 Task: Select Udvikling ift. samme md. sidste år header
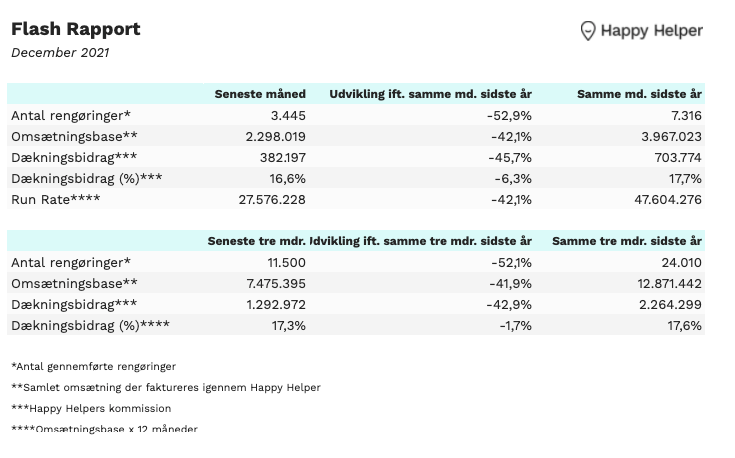tap(430, 94)
